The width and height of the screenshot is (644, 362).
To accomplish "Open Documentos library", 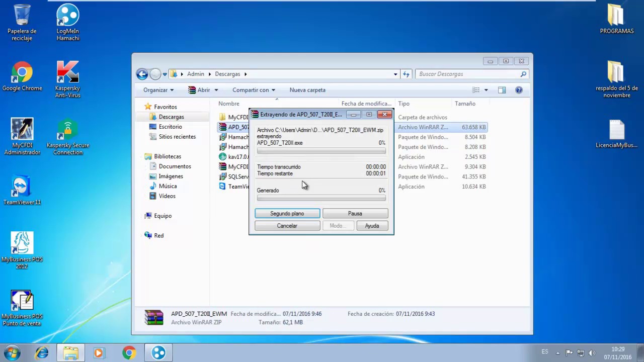I will tap(175, 166).
